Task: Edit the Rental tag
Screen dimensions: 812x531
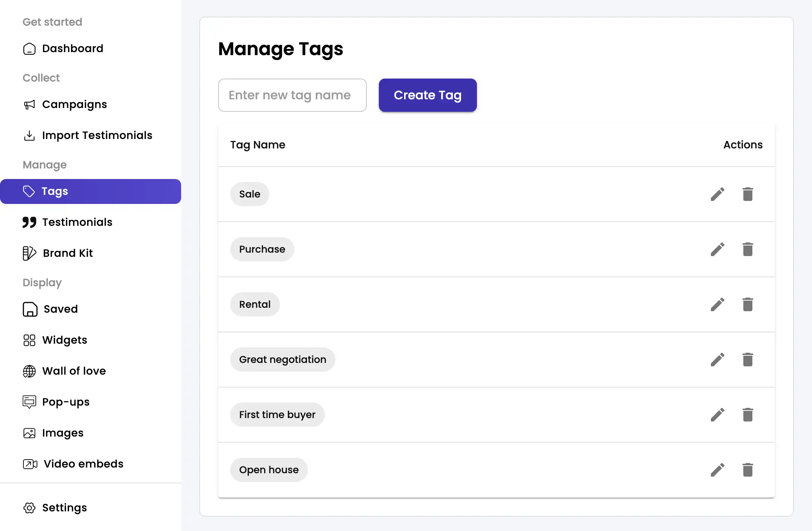Action: (718, 304)
